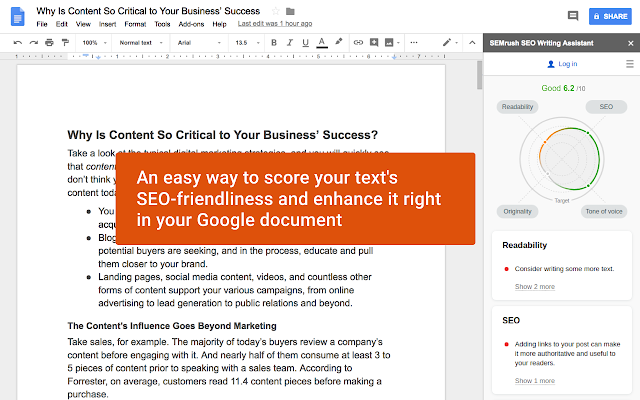Viewport: 640px width, 400px height.
Task: Click the right indent marker on ruler
Action: [394, 57]
